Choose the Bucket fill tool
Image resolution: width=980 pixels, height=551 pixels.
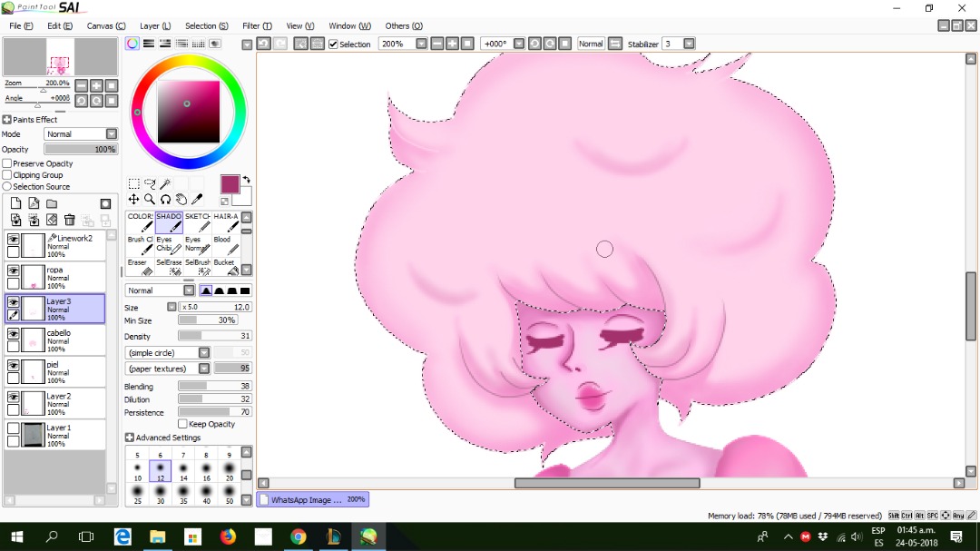click(226, 267)
